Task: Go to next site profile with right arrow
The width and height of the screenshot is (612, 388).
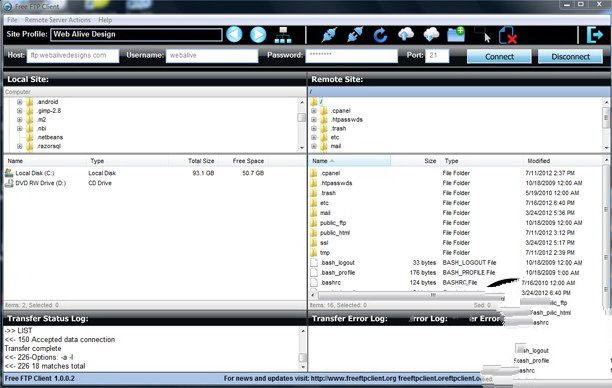Action: click(x=258, y=35)
